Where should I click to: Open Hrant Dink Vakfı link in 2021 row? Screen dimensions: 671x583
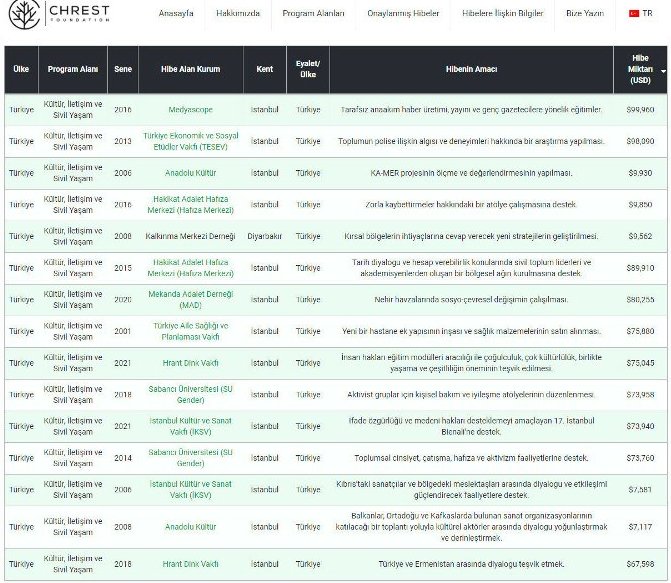click(190, 363)
